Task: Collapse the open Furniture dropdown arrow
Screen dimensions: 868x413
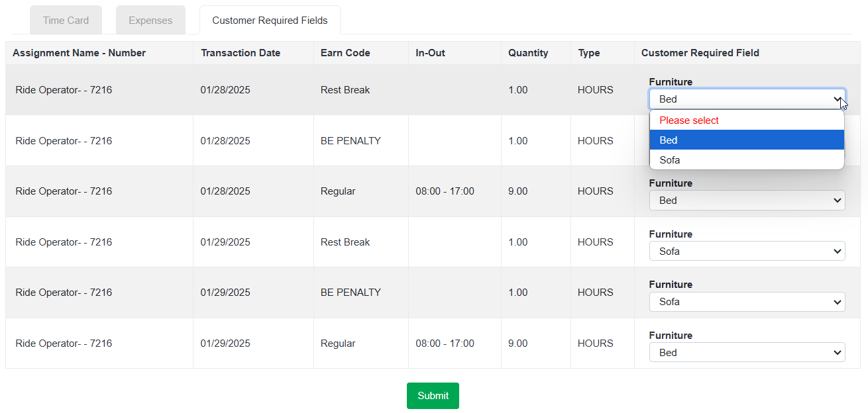Action: click(837, 99)
